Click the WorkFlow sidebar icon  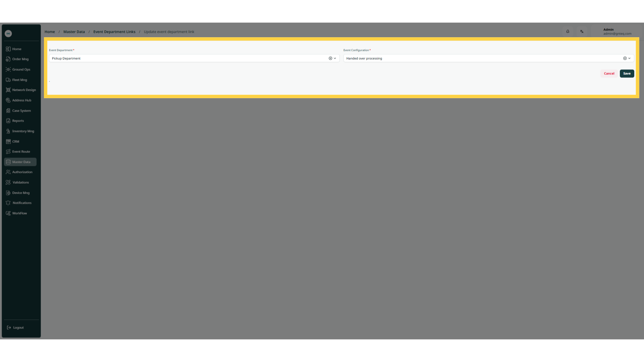(8, 213)
